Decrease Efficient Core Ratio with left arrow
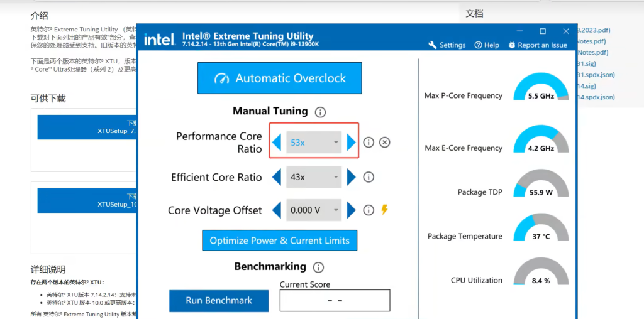The width and height of the screenshot is (644, 319). coord(277,177)
